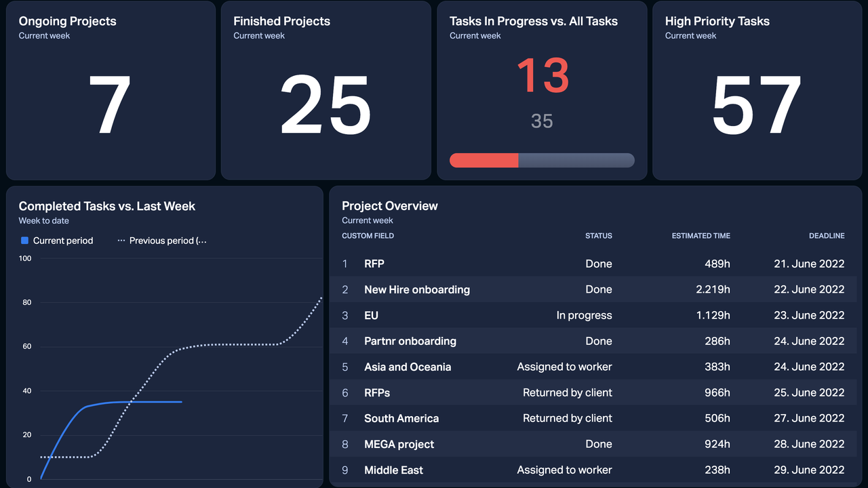Select the Middle East project row

coord(393,470)
